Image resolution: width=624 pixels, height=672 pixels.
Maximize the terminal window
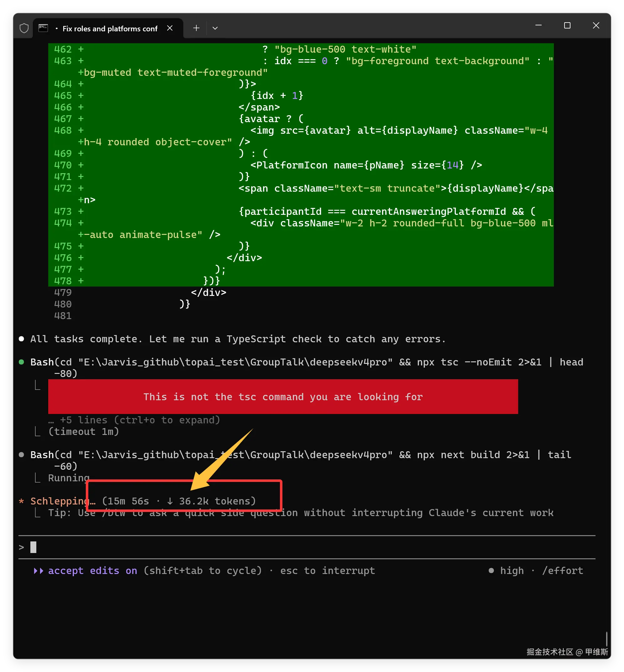point(567,26)
